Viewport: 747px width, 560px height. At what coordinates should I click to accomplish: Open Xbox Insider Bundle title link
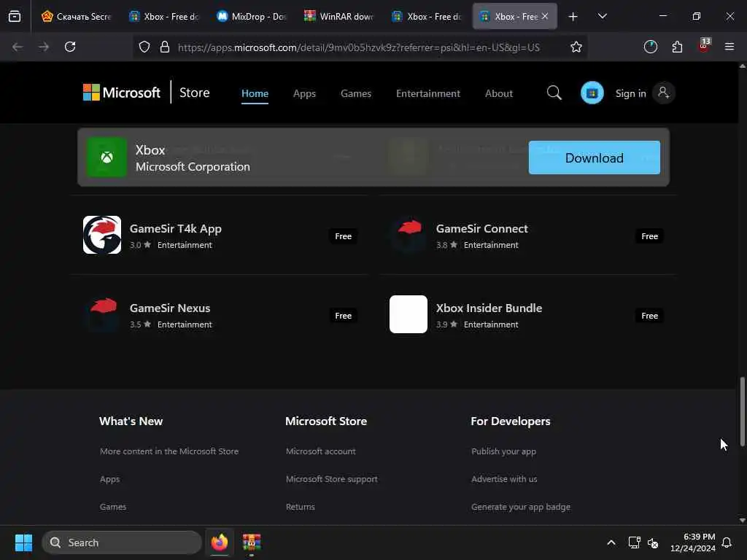pos(489,308)
